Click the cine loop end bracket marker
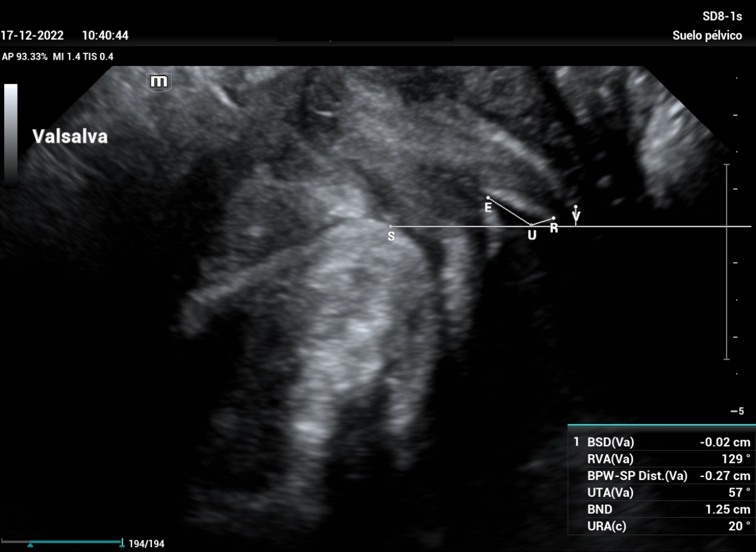 (122, 543)
